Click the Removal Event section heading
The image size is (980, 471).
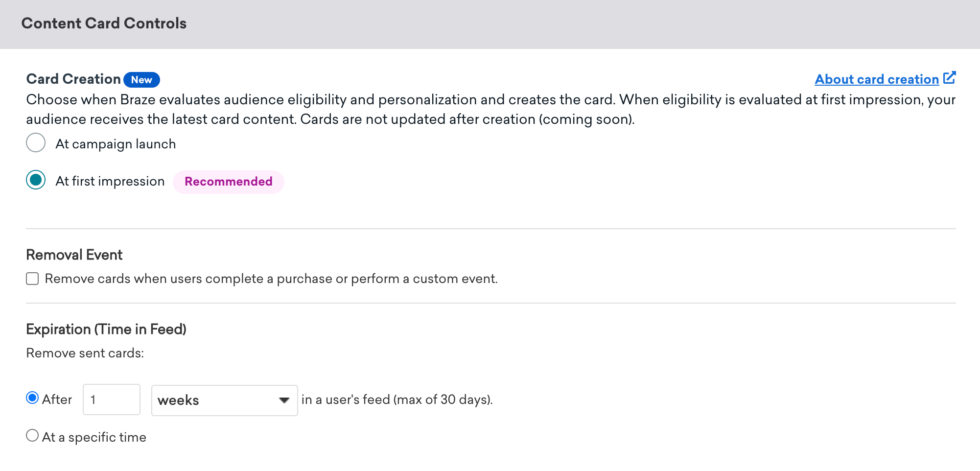click(74, 255)
